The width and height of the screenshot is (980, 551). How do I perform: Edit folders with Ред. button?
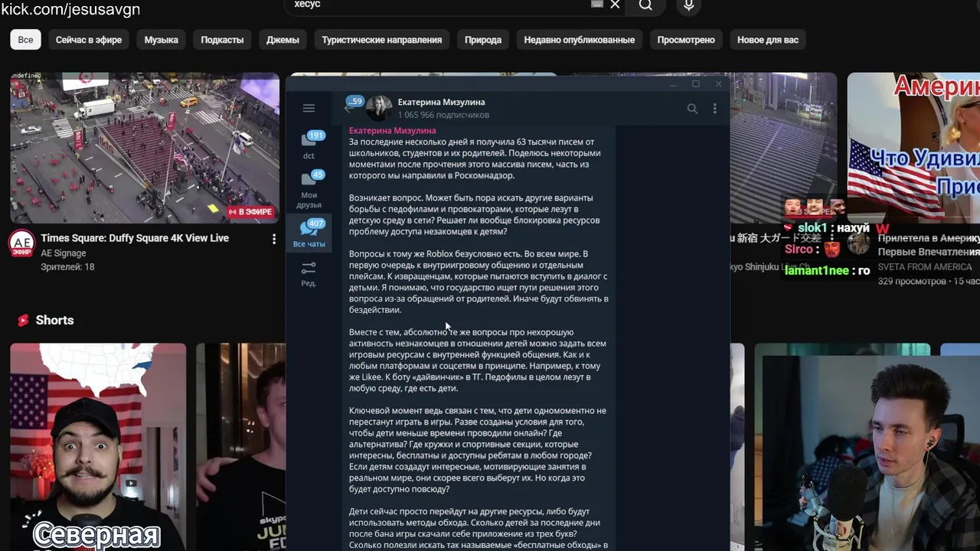[309, 274]
